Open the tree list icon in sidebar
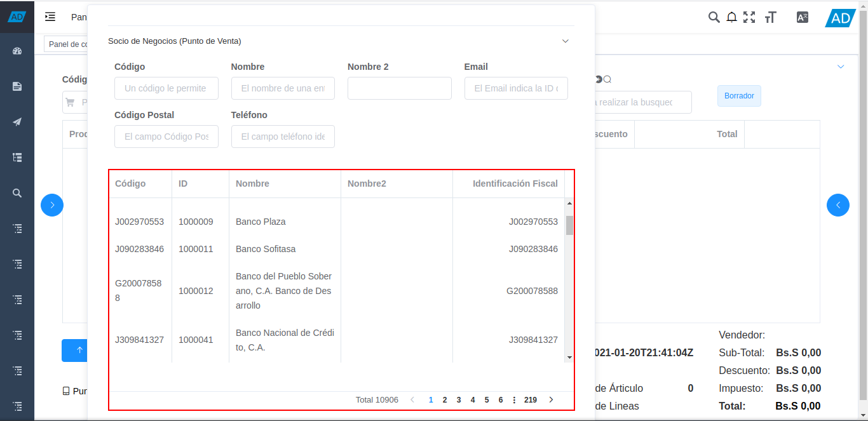This screenshot has width=868, height=421. [17, 157]
